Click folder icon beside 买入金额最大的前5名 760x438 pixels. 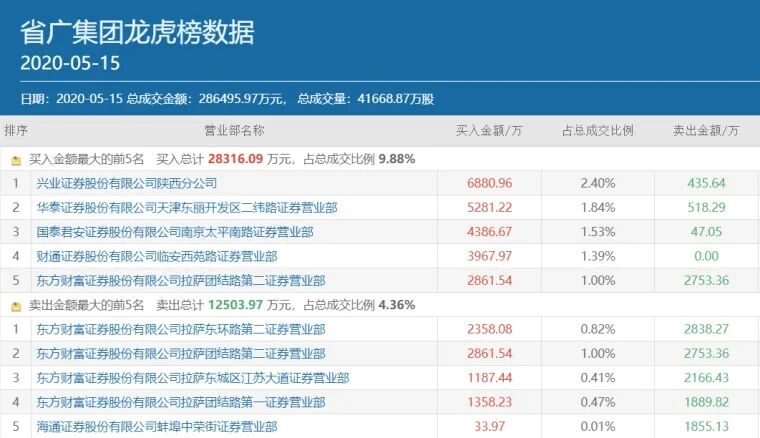[16, 160]
